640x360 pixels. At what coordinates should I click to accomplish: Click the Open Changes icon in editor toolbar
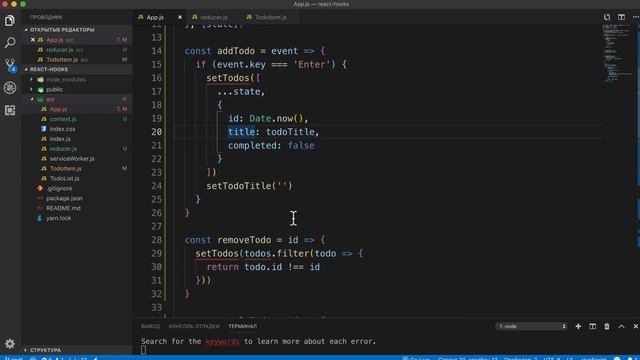[607, 17]
